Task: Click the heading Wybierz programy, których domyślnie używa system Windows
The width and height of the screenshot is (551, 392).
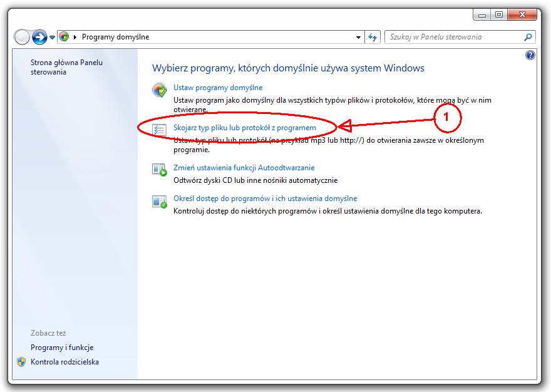Action: coord(288,68)
